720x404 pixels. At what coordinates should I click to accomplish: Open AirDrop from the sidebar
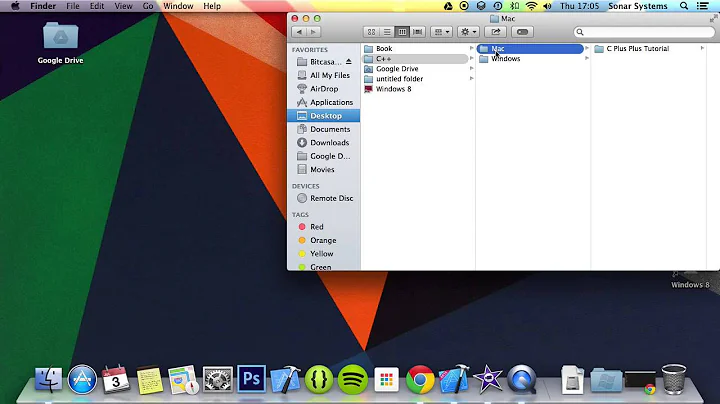(x=324, y=89)
